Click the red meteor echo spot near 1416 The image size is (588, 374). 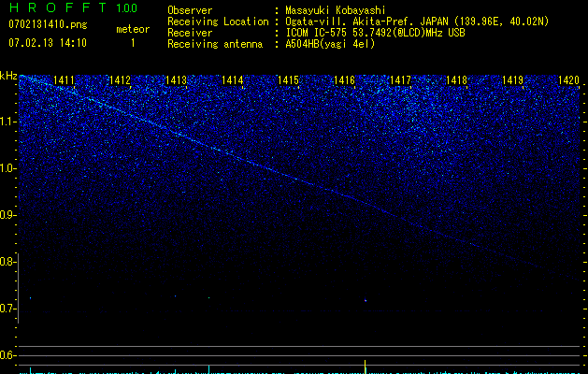[x=366, y=300]
